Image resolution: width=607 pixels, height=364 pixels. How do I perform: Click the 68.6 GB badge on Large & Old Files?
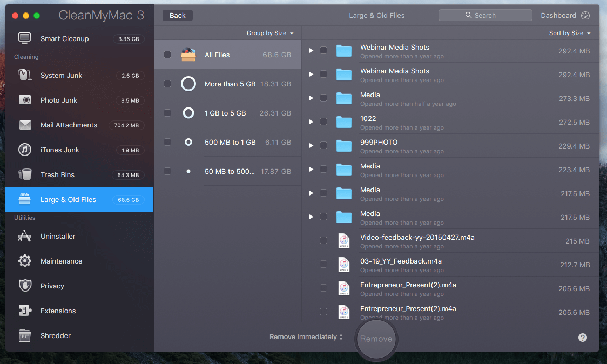coord(129,200)
